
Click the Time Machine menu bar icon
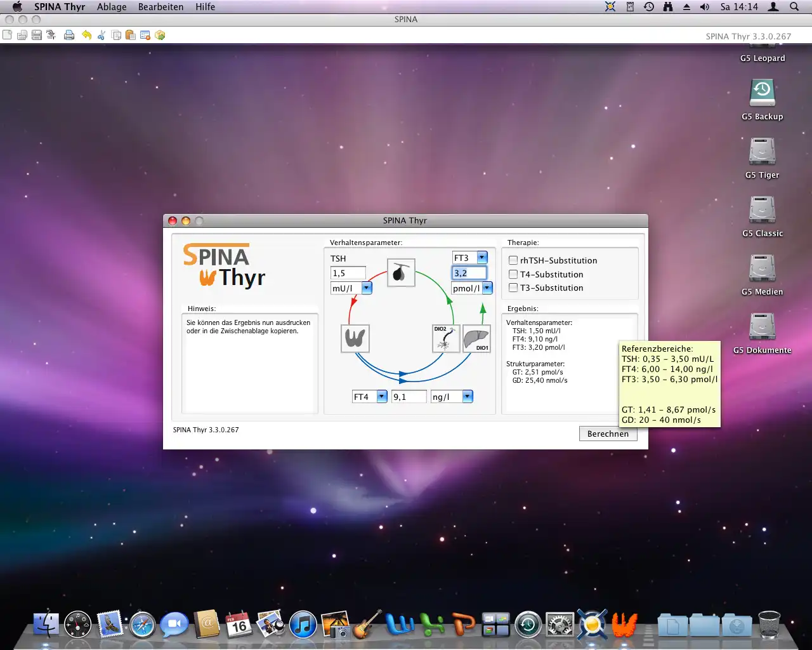pos(649,6)
